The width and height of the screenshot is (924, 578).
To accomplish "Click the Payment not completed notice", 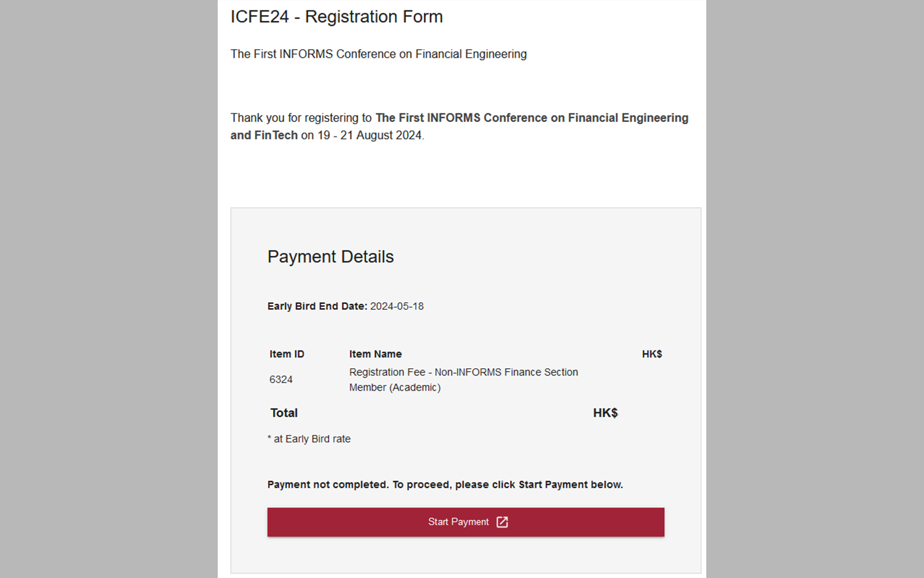I will [445, 485].
